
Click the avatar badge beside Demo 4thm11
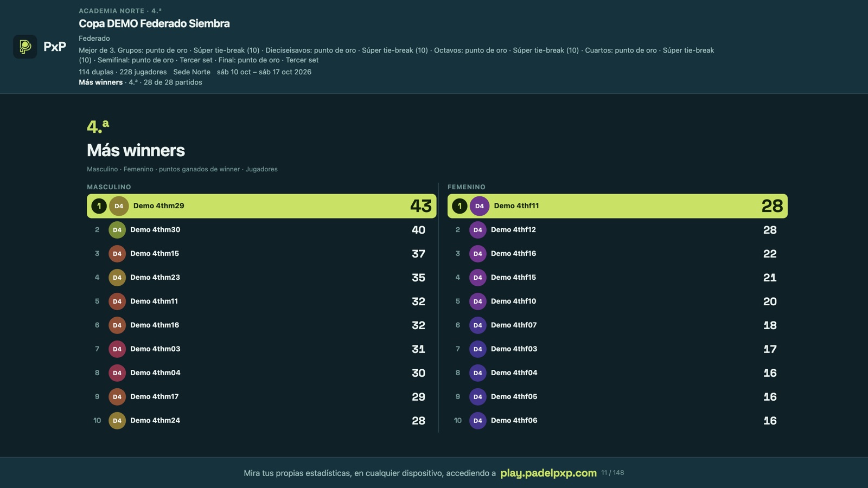(x=117, y=301)
